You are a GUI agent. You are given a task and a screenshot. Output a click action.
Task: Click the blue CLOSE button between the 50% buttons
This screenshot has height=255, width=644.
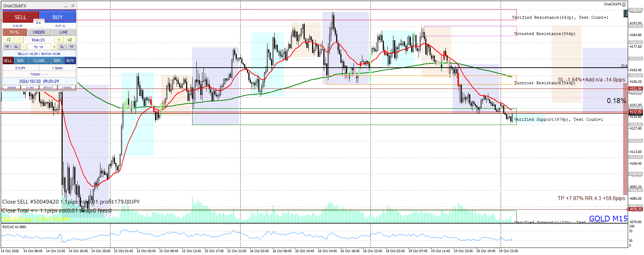39,61
